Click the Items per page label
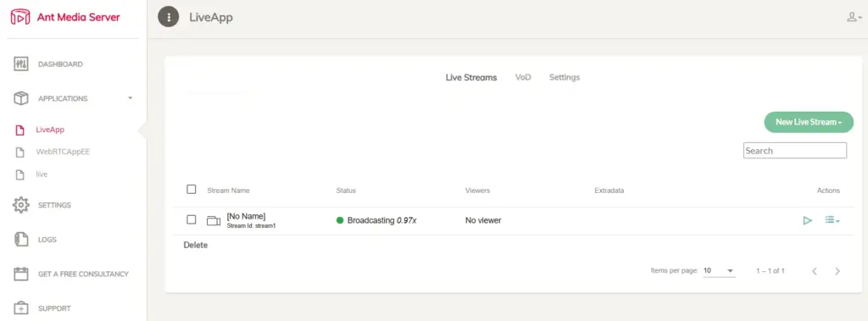 pos(674,271)
